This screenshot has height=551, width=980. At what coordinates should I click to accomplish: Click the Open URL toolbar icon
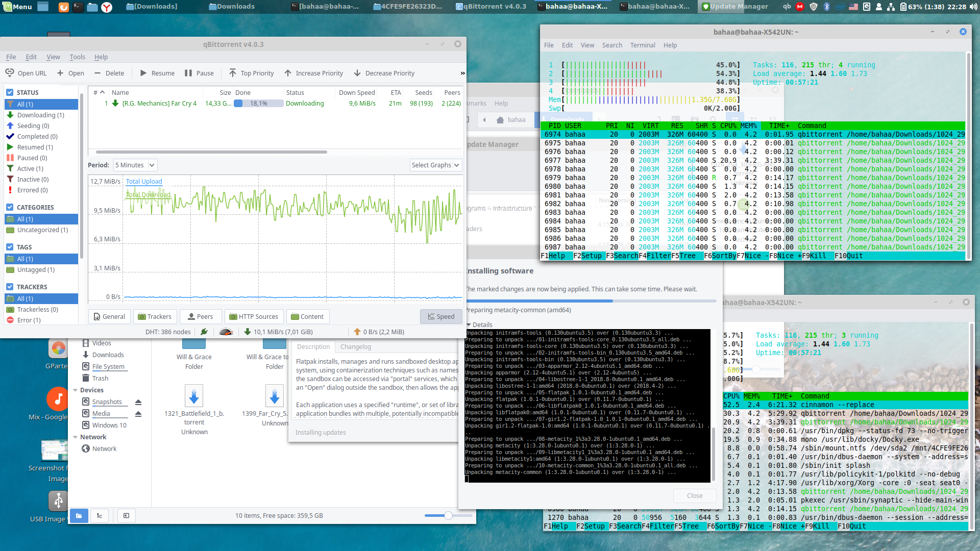click(9, 73)
